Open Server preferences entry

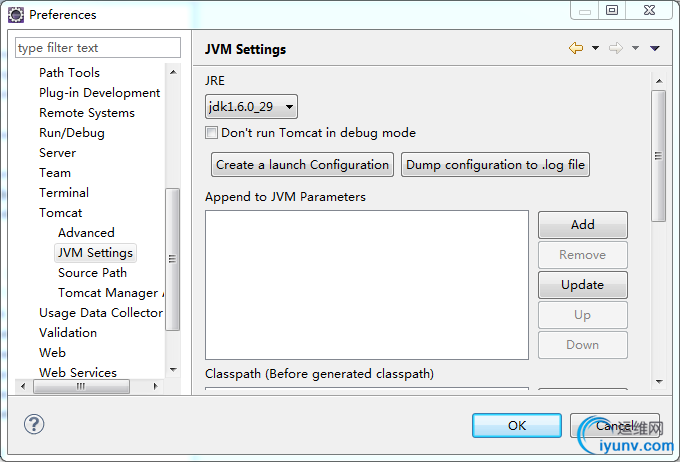tap(57, 153)
